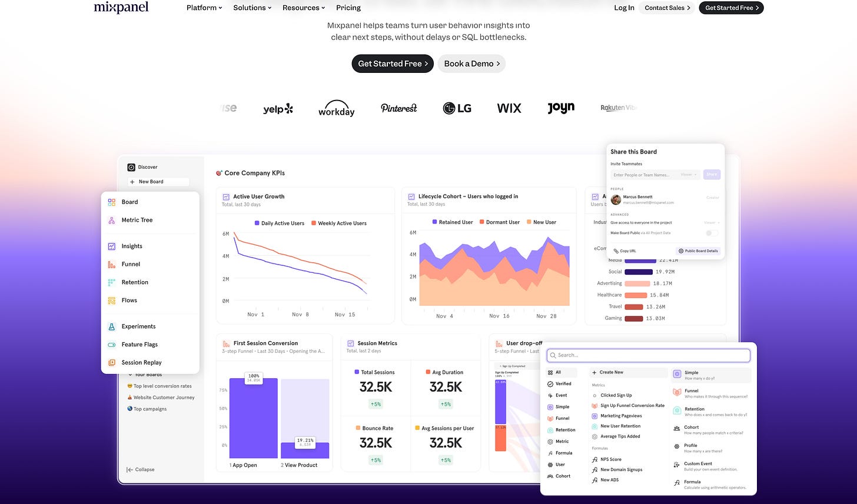Image resolution: width=857 pixels, height=504 pixels.
Task: Click the Retention grid icon
Action: (x=112, y=282)
